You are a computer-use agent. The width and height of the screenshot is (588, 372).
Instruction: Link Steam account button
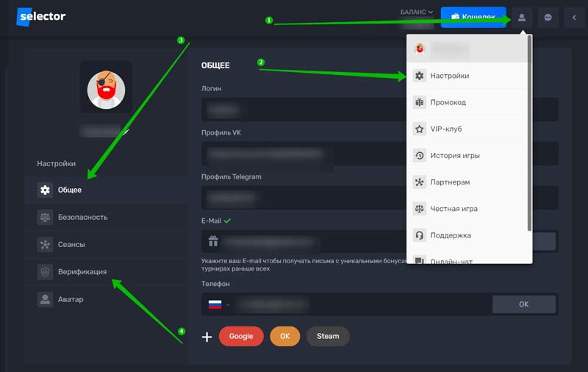(x=328, y=337)
